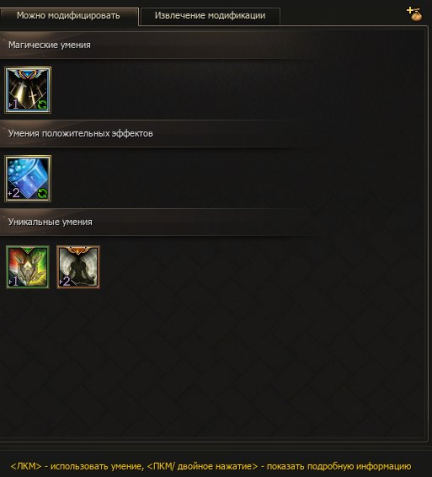The height and width of the screenshot is (477, 432).
Task: Click green refresh arrows on crystal skill
Action: pos(42,193)
